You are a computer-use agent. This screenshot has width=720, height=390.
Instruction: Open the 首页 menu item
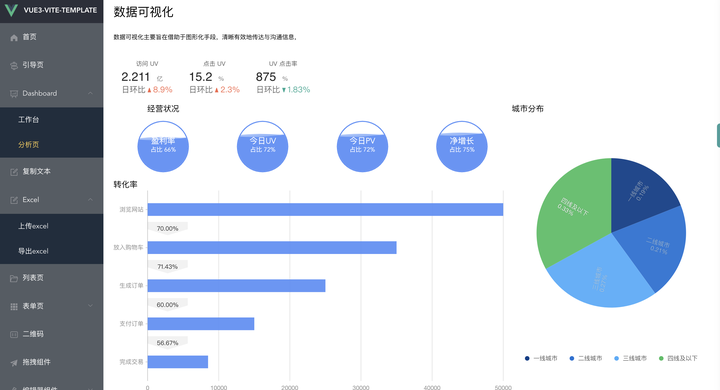pyautogui.click(x=51, y=37)
